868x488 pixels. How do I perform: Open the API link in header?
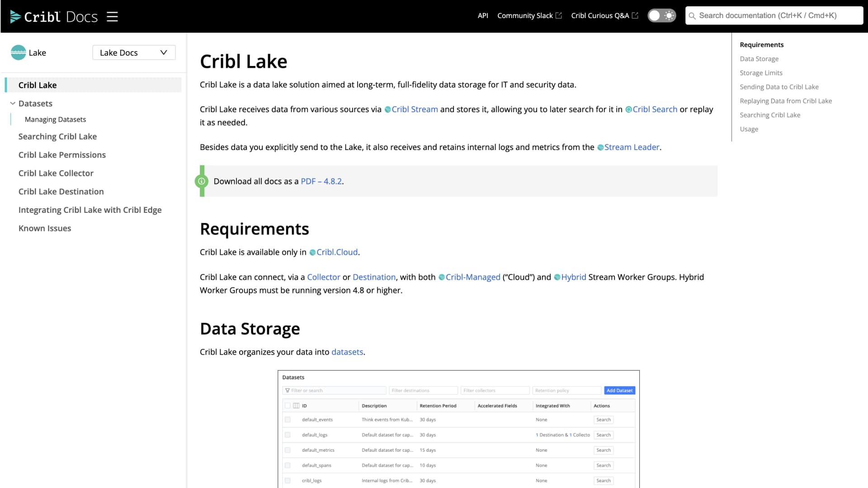(x=483, y=15)
